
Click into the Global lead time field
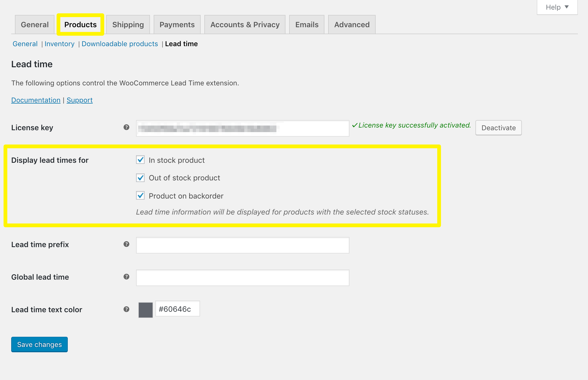[243, 278]
